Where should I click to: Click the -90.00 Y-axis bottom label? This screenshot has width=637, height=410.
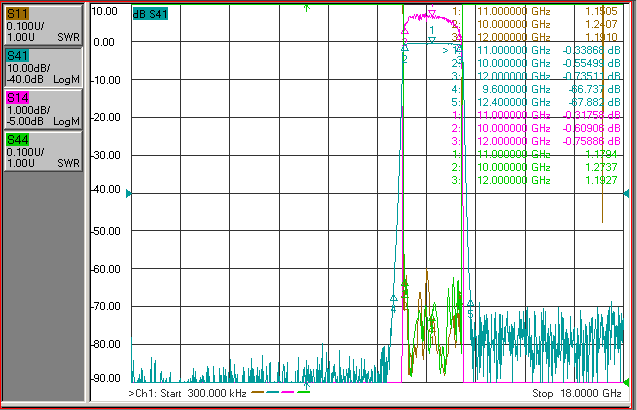105,378
